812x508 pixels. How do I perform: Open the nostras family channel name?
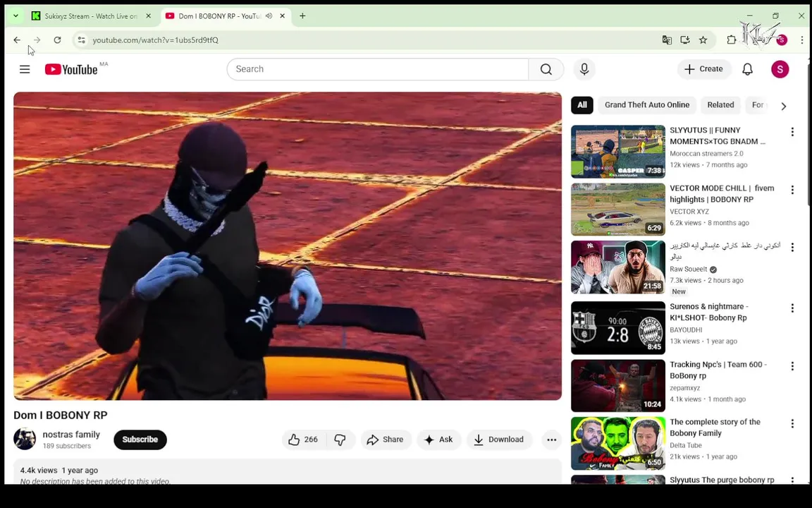[71, 435]
